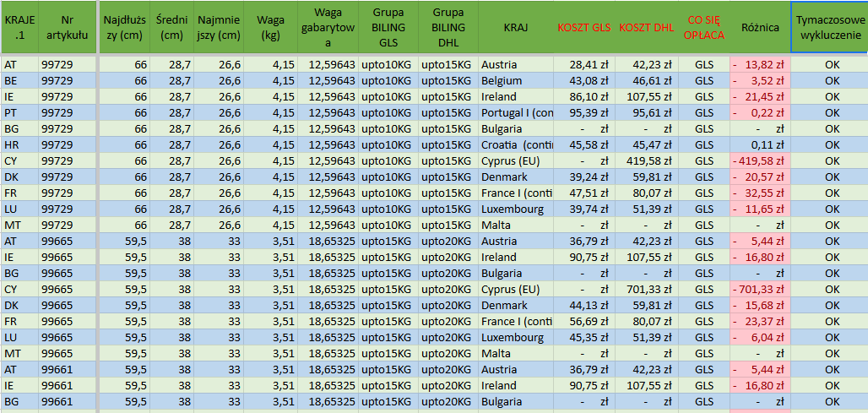Click the 28,41 zł GLS cost cell
Screen dimensions: 868x413
[x=583, y=64]
